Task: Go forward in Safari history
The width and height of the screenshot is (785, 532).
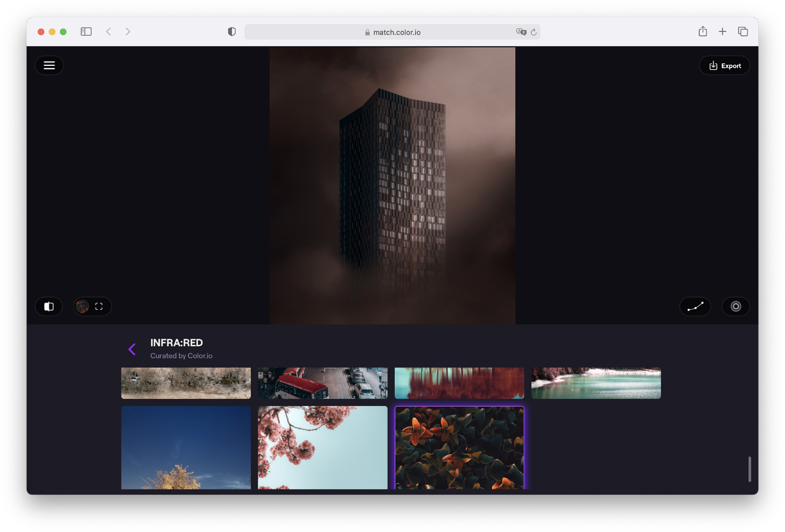Action: pos(127,32)
